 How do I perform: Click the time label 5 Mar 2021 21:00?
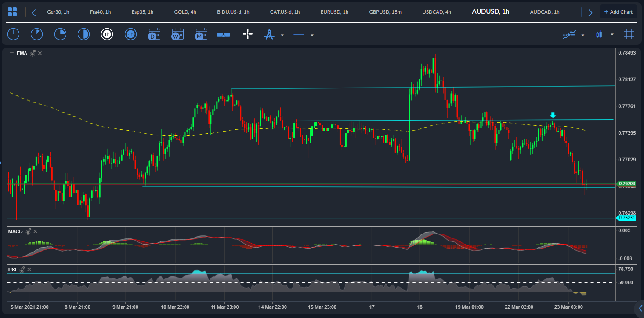(30, 307)
